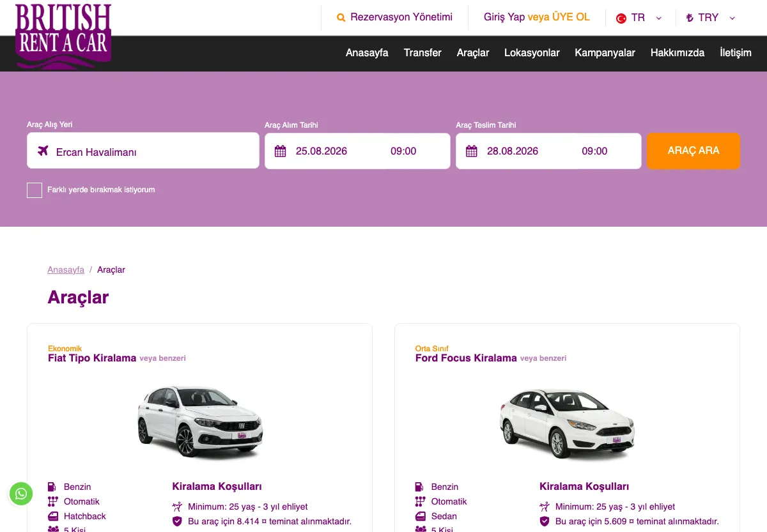Screen dimensions: 767x532
Task: Open the Araçlar menu item
Action: [473, 53]
